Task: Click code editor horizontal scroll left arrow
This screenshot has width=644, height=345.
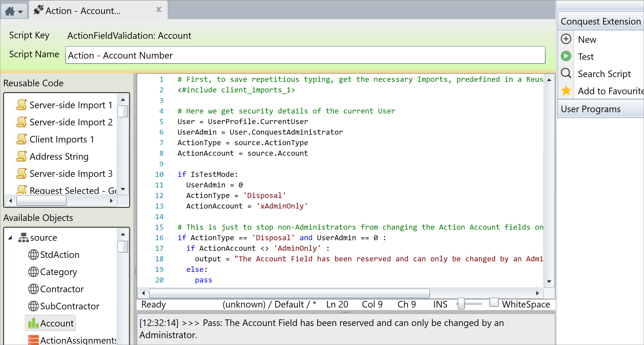Action: 143,293
